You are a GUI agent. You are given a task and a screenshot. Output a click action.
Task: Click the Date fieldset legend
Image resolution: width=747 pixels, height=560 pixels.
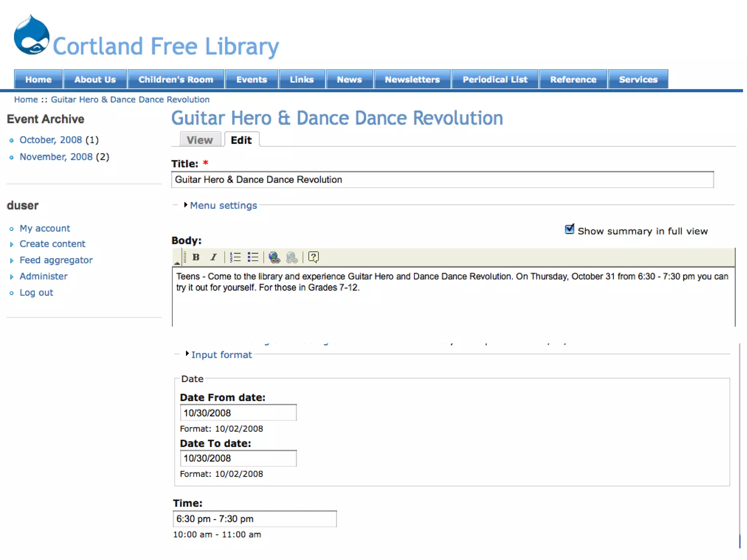point(192,379)
